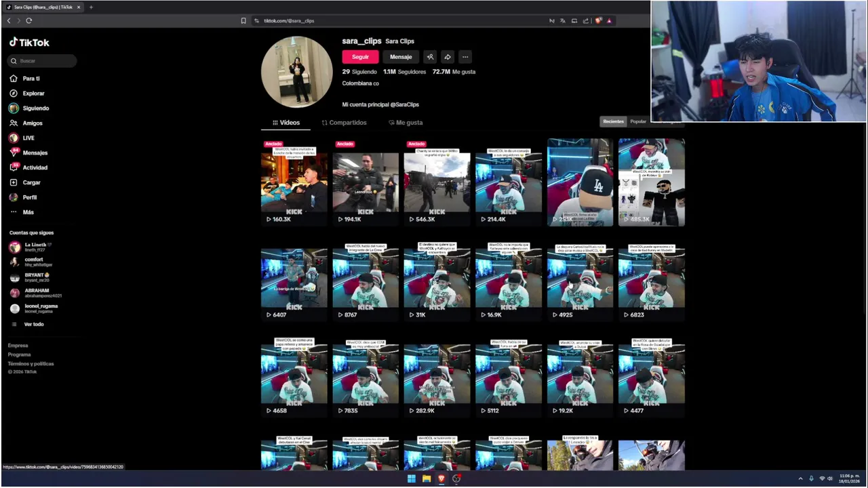Viewport: 868px width, 488px height.
Task: Click the Brave shield icon
Action: (598, 21)
